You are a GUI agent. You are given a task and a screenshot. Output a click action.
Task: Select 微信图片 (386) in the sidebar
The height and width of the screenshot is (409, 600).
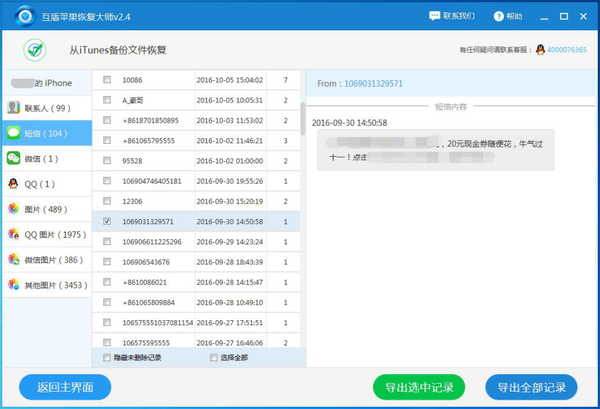45,259
